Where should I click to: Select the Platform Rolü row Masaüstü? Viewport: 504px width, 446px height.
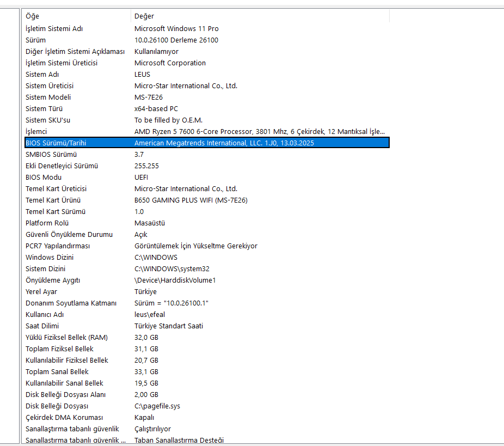(x=207, y=223)
